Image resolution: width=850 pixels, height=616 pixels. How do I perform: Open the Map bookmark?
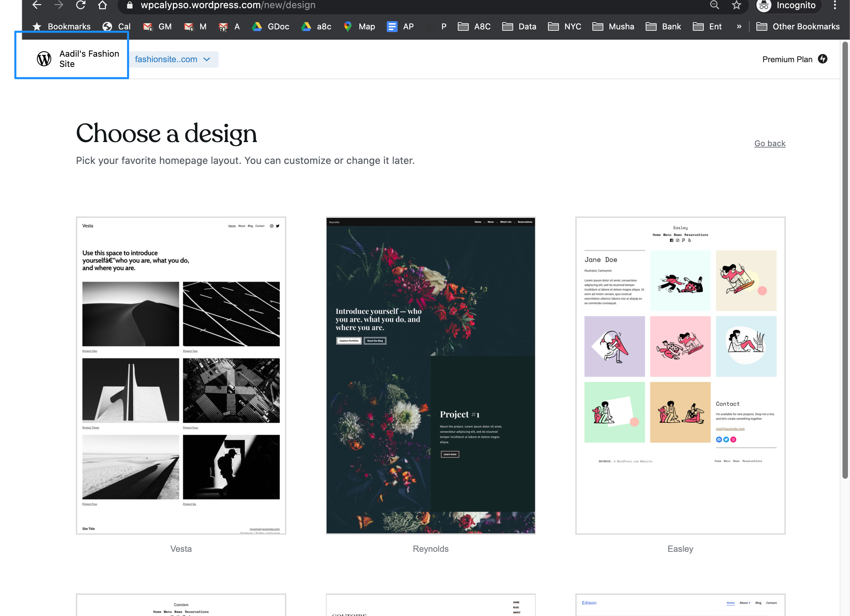pos(359,27)
